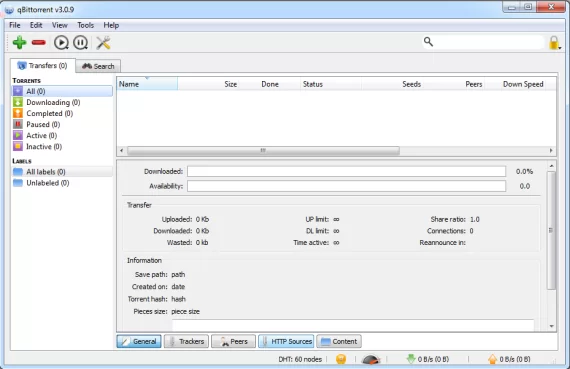Viewport: 570px width, 369px height.
Task: Toggle alternative speed limits speedometer icon
Action: point(371,359)
